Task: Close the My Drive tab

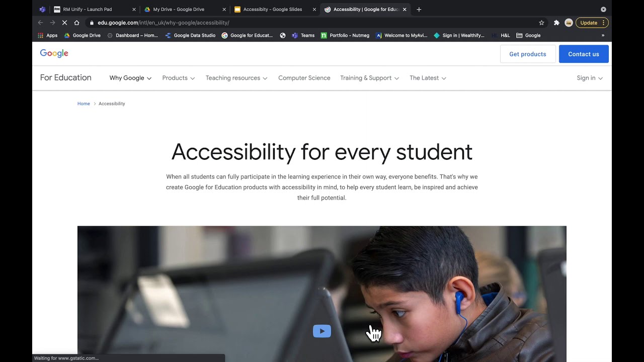Action: pyautogui.click(x=224, y=9)
